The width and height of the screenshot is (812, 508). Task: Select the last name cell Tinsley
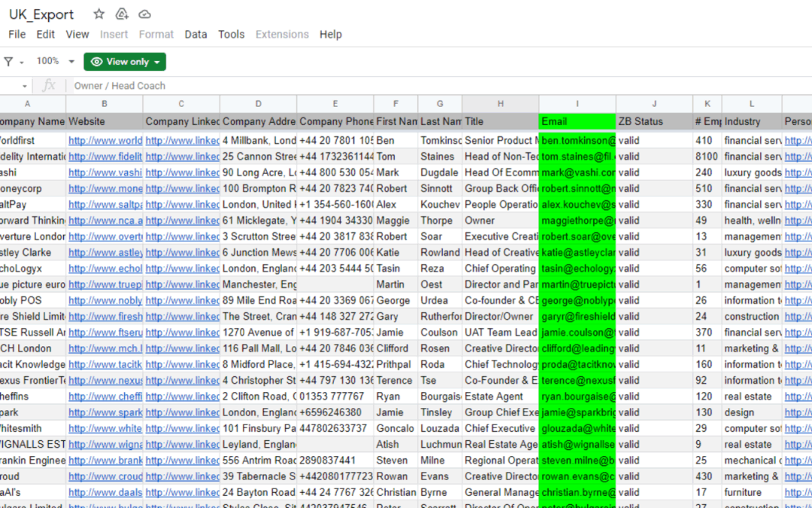pyautogui.click(x=440, y=412)
